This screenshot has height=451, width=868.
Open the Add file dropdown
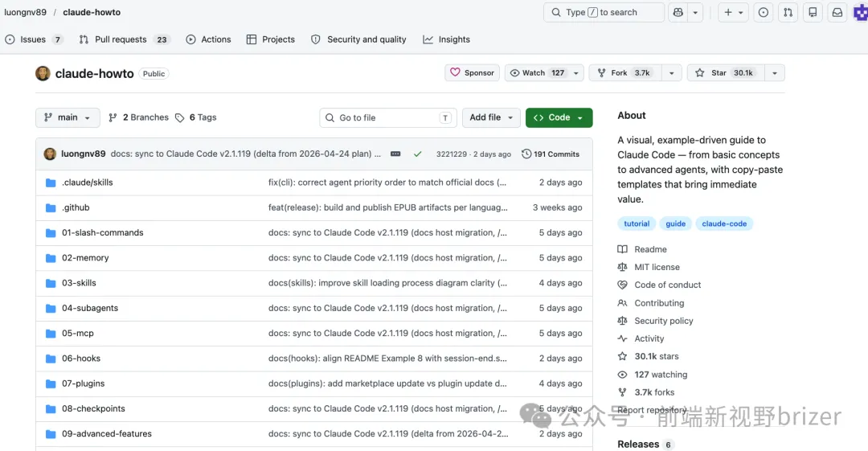[491, 117]
